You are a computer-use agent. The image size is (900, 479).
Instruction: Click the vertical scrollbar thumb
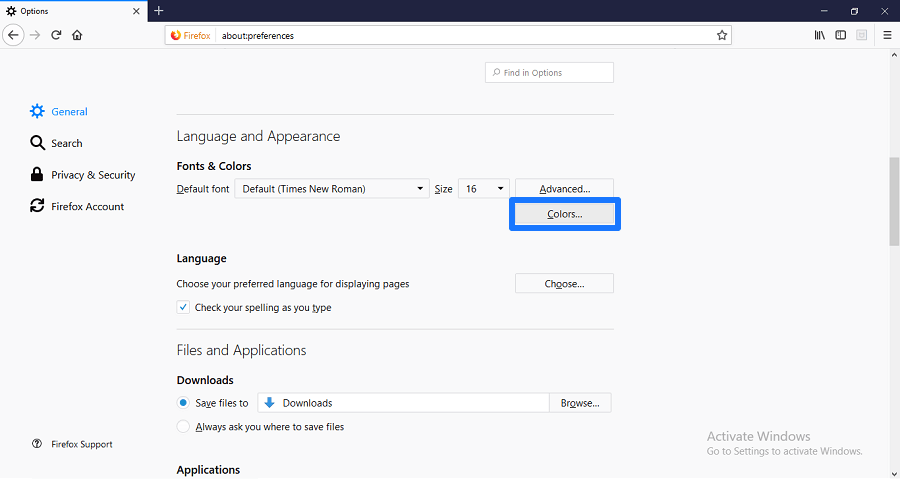point(894,201)
